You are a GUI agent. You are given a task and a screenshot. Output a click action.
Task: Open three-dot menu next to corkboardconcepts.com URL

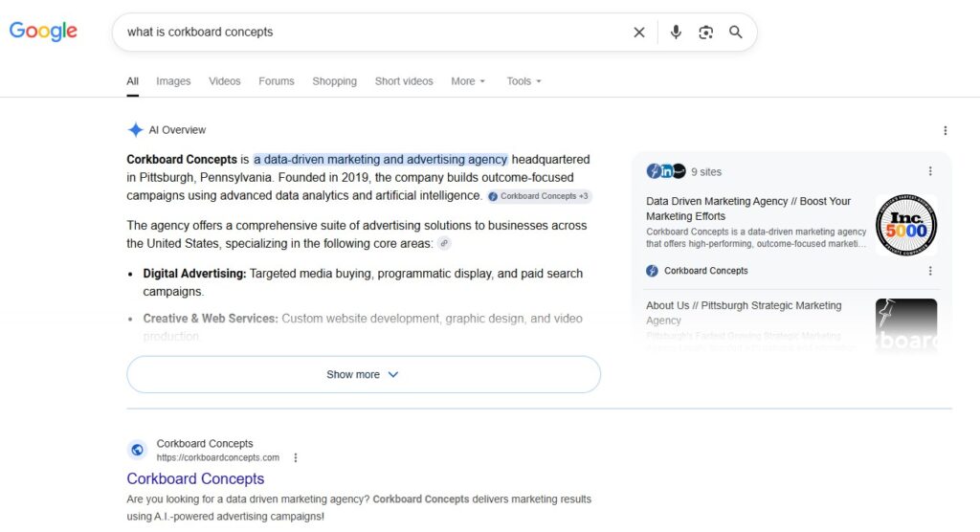296,457
